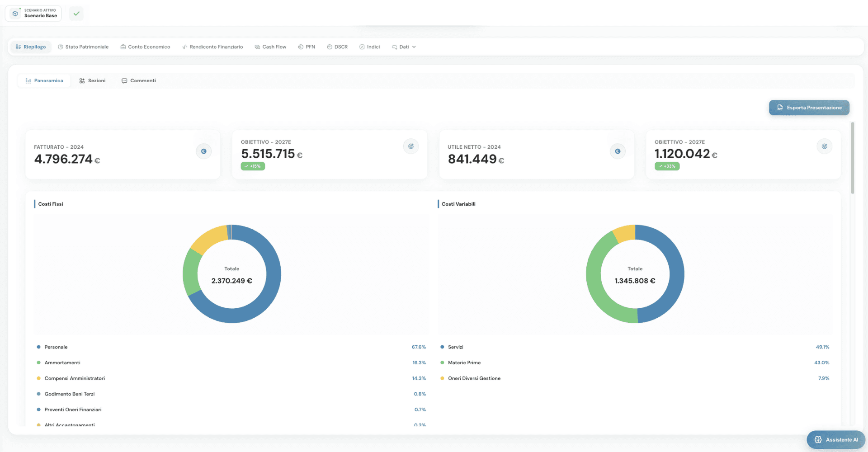Click the +33% growth badge
Screen dimensions: 868x452
[x=667, y=166]
